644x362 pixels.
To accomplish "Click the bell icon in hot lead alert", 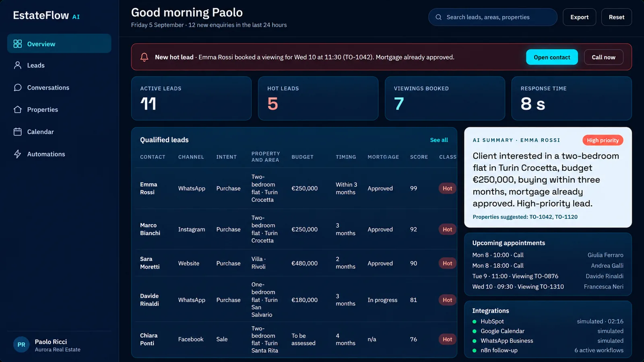I will [x=144, y=57].
